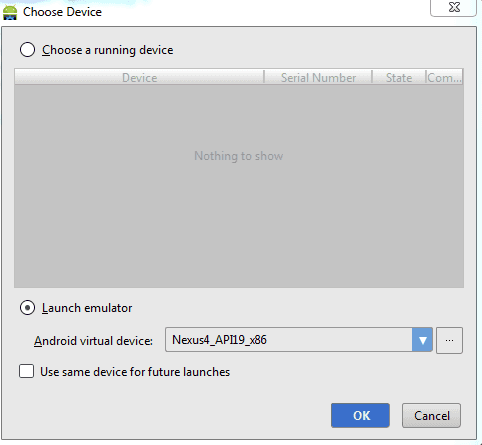This screenshot has width=482, height=445.
Task: Confirm with the OK button
Action: (360, 415)
